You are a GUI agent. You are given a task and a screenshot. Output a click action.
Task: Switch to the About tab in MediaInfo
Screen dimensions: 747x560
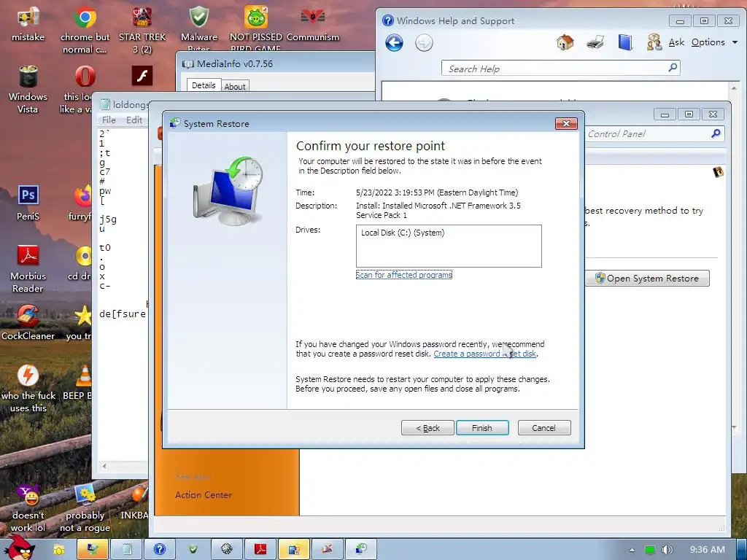pyautogui.click(x=235, y=86)
